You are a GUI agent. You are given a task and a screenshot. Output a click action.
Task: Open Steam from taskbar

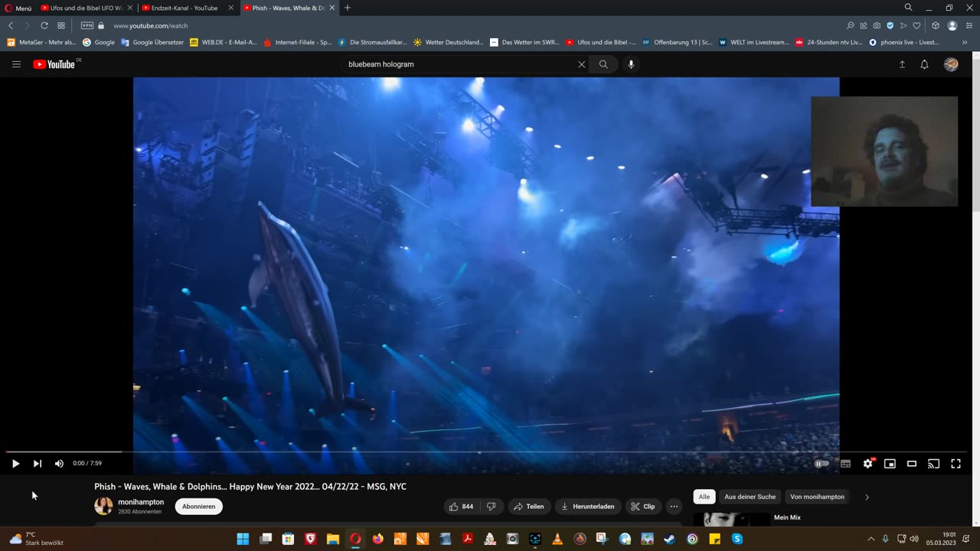point(669,539)
